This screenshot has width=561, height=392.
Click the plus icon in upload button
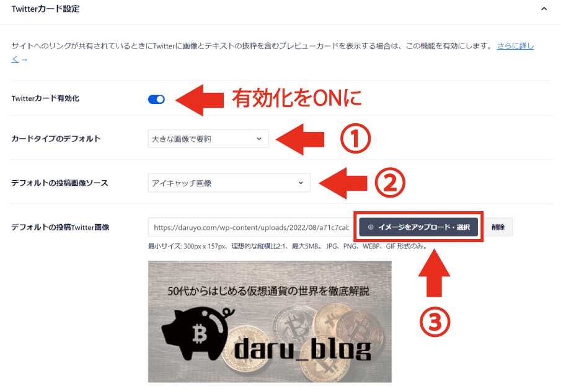(x=371, y=227)
